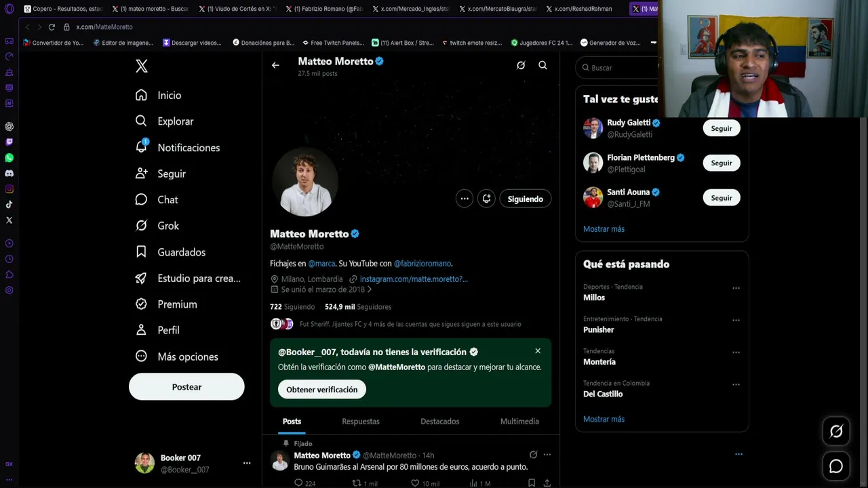Open options for the Del Castillo trend
868x488 pixels.
[736, 384]
